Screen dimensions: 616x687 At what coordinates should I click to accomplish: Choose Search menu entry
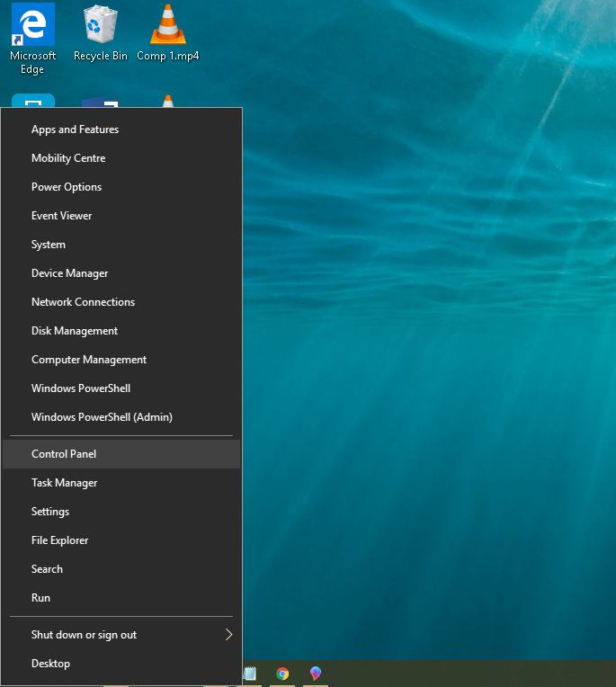121,569
